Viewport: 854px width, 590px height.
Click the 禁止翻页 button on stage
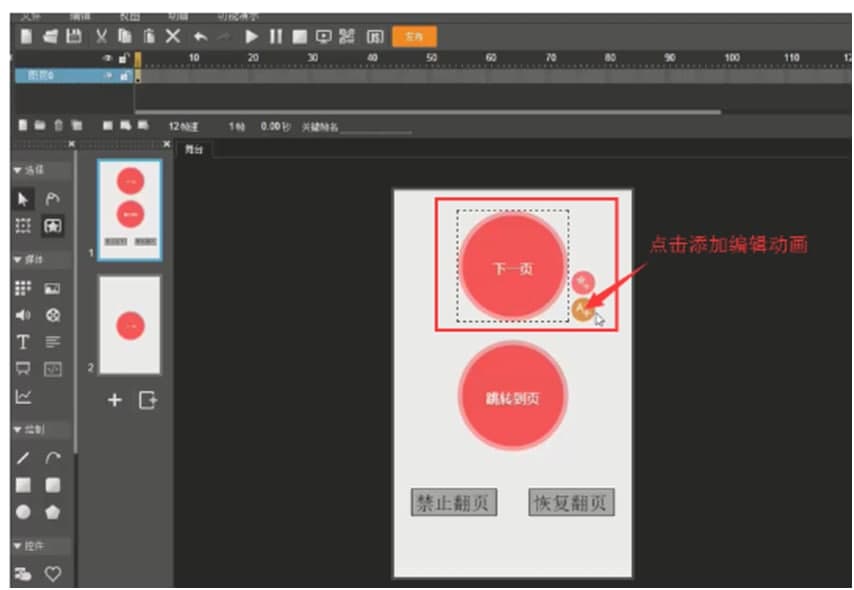(453, 502)
